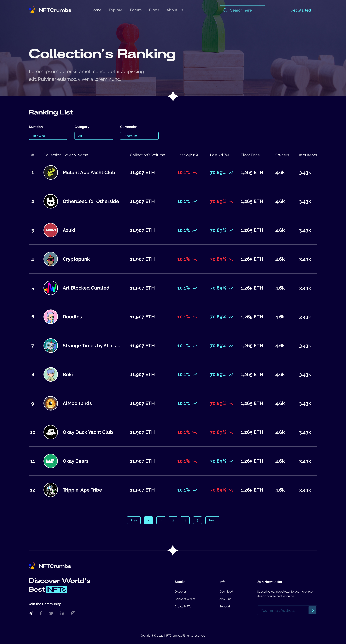Click the Mutant Ape Yacht Club avatar
Viewport: 346px width, 644px height.
tap(51, 173)
